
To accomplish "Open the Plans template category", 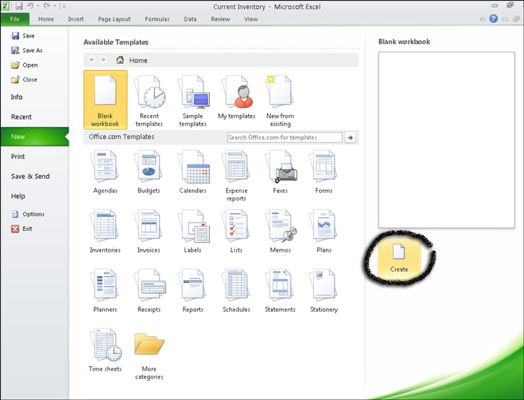I will [324, 231].
